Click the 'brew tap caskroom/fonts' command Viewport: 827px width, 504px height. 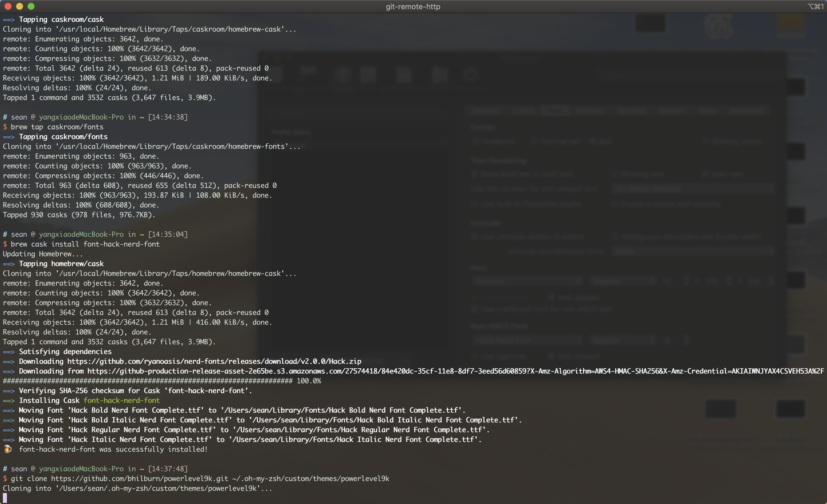pos(57,127)
